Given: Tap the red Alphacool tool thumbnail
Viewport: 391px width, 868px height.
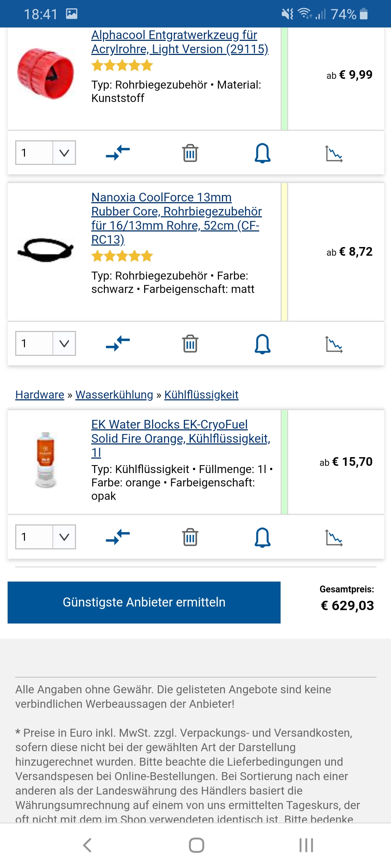Looking at the screenshot, I should click(x=46, y=74).
